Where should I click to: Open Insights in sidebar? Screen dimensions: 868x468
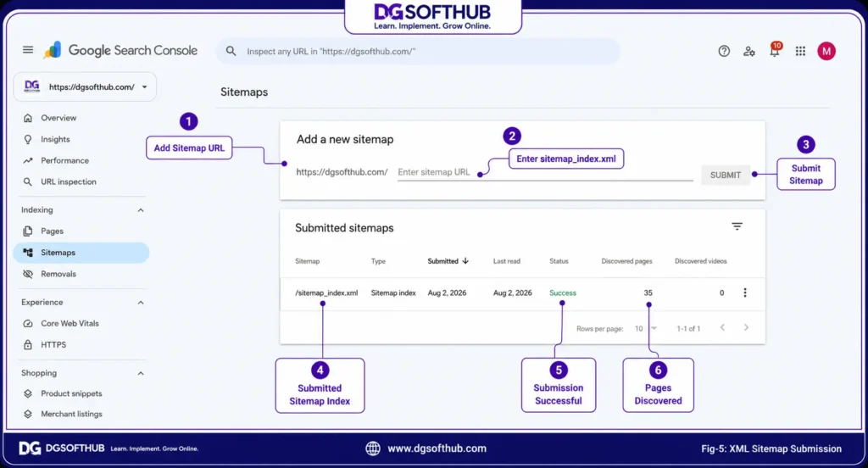[x=81, y=139]
